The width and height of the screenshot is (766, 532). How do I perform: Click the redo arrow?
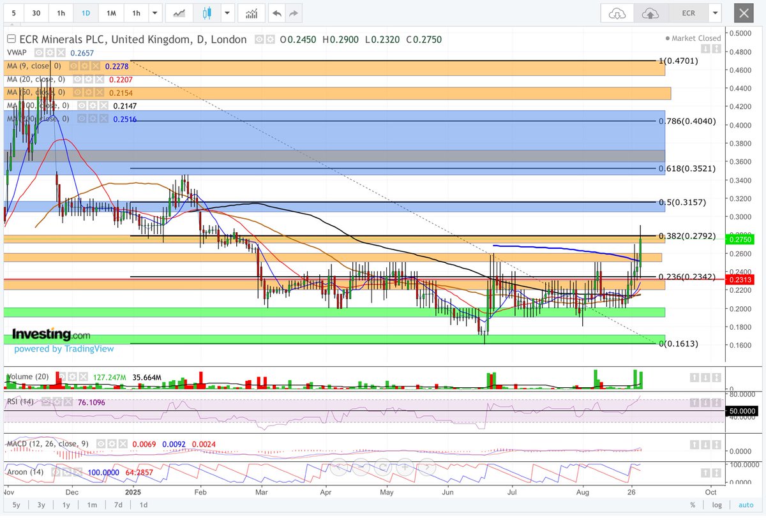(x=294, y=13)
